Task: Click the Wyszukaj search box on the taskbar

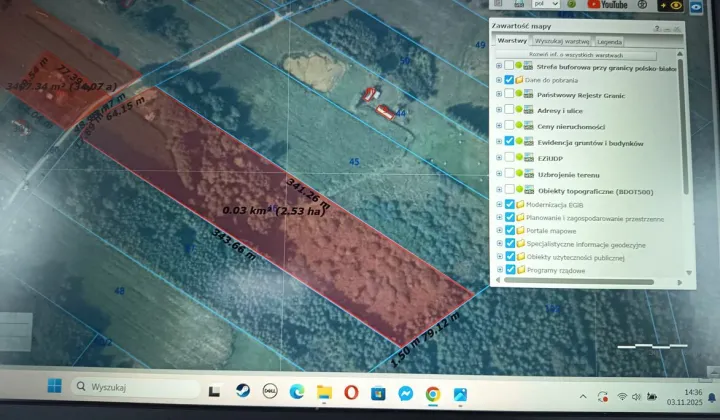Action: [x=136, y=387]
